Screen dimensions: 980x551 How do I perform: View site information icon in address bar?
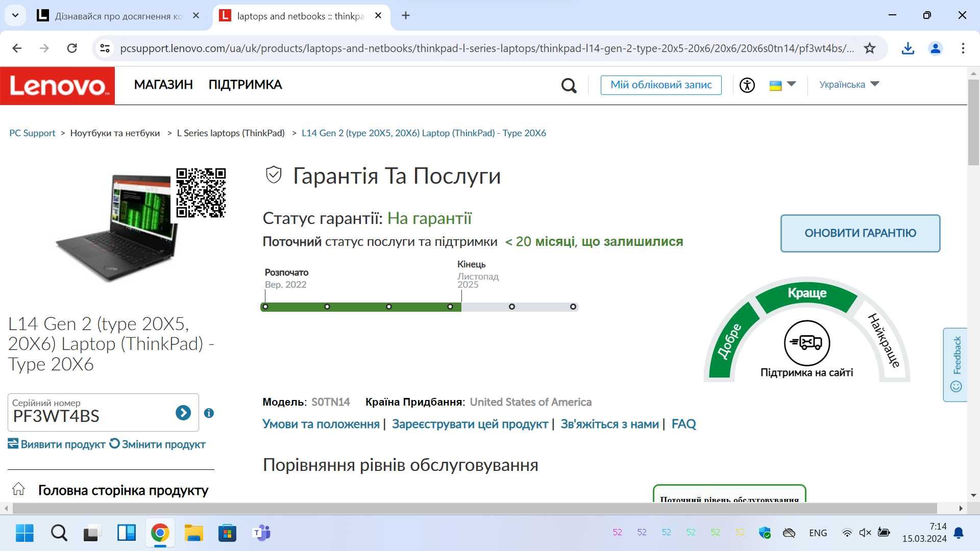coord(105,48)
